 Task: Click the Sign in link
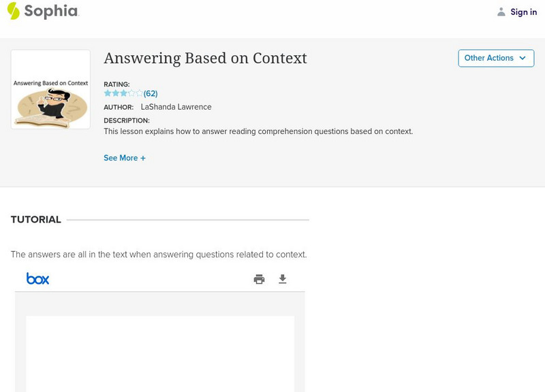coord(523,12)
